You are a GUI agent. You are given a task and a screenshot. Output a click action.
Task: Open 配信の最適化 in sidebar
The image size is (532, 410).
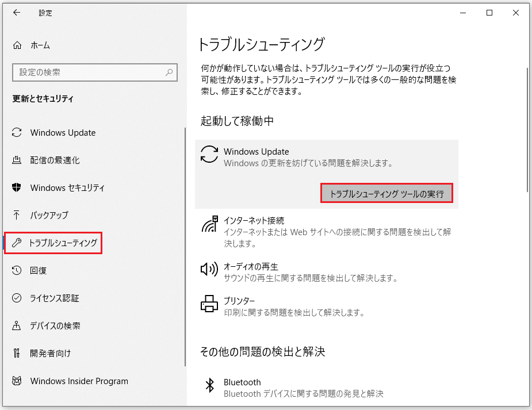[x=55, y=160]
